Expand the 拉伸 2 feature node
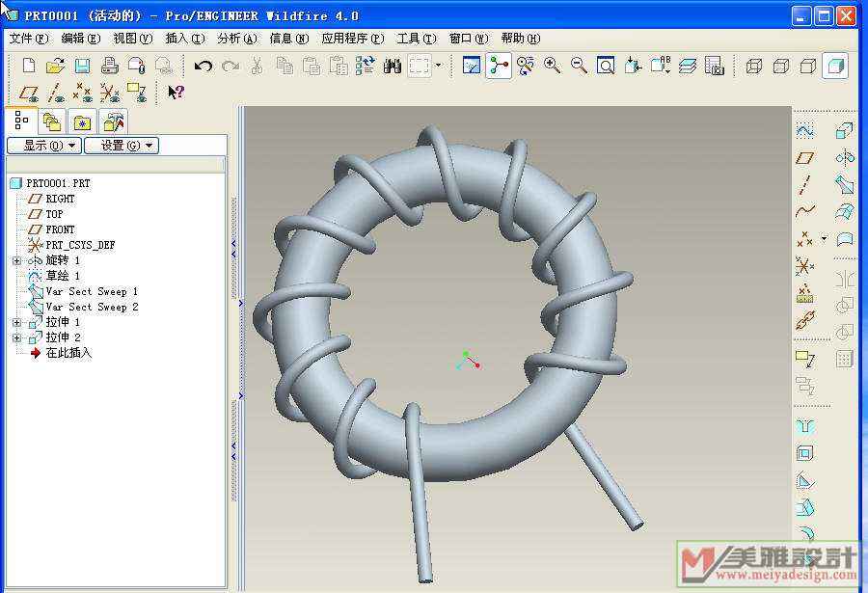868x593 pixels. point(16,337)
